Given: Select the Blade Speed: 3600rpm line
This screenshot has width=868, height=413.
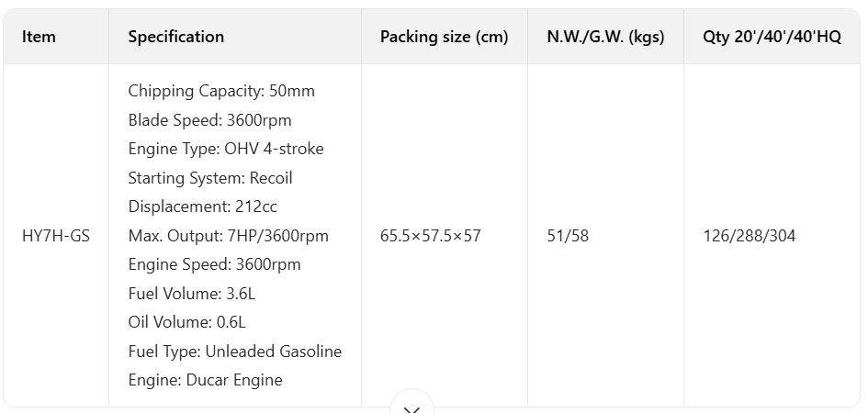Looking at the screenshot, I should (209, 120).
